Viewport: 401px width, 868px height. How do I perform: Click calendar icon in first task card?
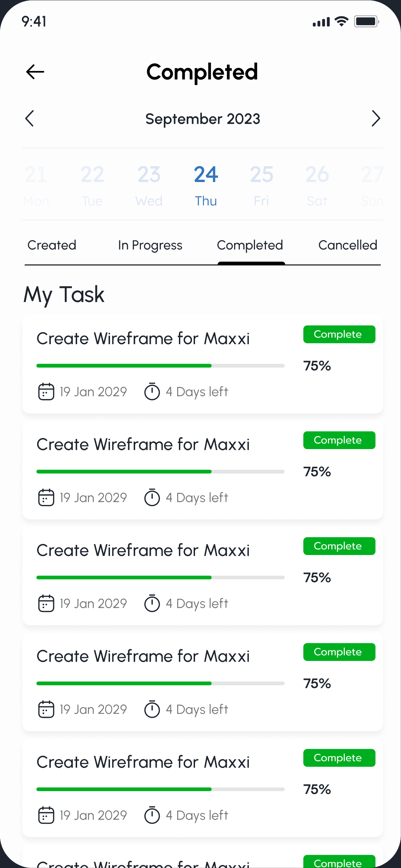(46, 391)
